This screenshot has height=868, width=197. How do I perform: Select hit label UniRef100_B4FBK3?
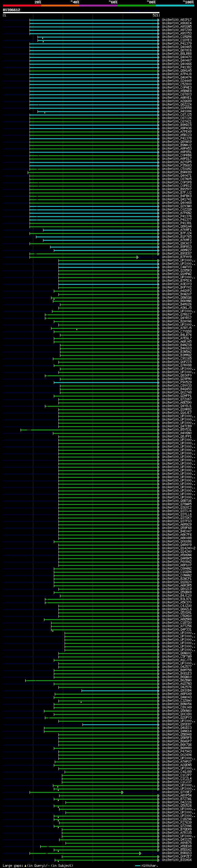[177, 196]
